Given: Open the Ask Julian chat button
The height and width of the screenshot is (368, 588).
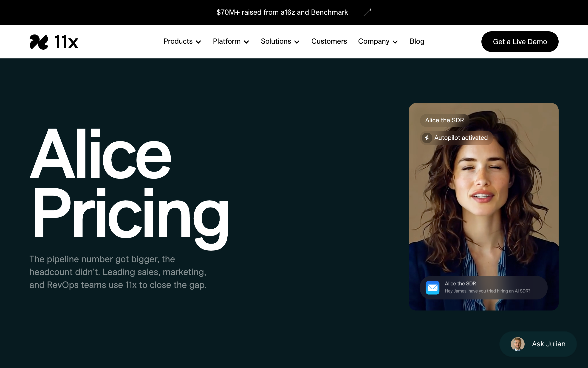Looking at the screenshot, I should point(538,344).
